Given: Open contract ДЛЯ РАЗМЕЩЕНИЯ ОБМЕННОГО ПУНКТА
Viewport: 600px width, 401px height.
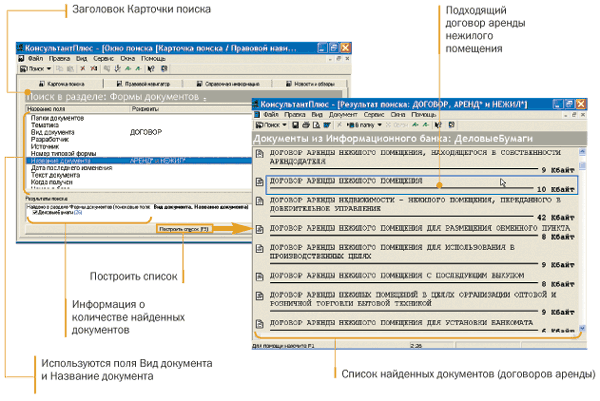Looking at the screenshot, I should [420, 228].
